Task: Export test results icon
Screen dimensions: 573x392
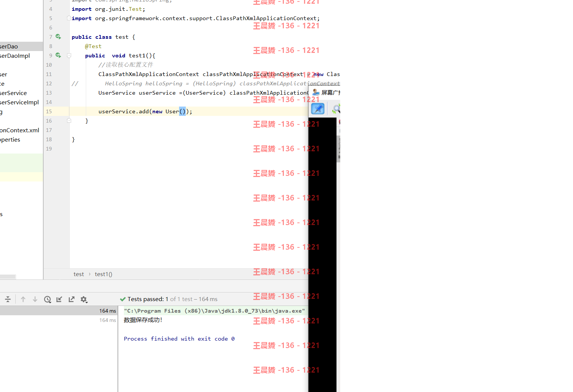Action: (x=72, y=299)
